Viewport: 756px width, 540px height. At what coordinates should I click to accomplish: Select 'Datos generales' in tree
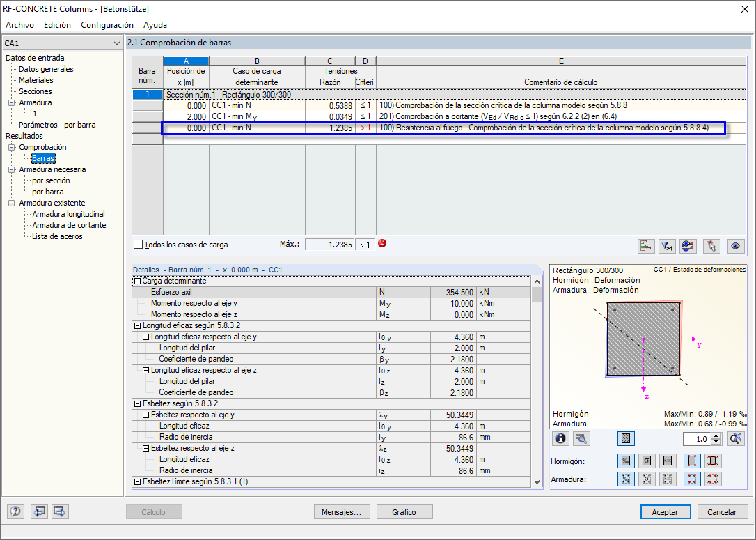click(x=46, y=69)
